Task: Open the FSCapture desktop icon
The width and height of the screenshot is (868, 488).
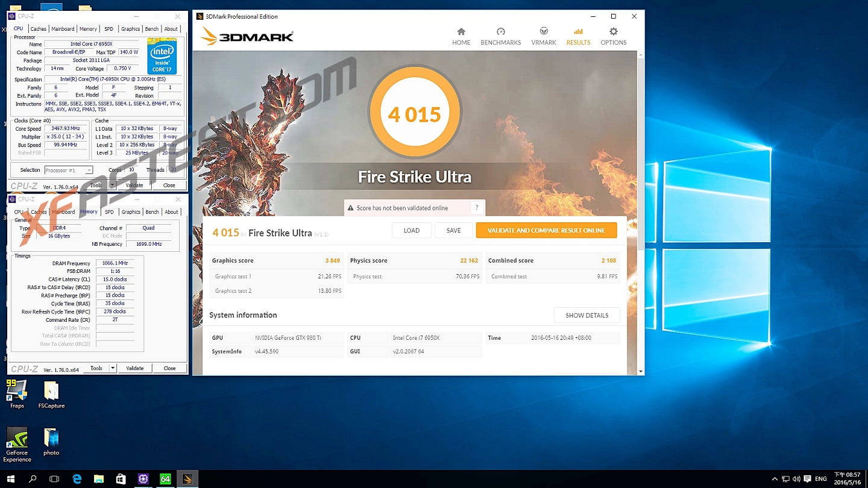Action: 51,392
